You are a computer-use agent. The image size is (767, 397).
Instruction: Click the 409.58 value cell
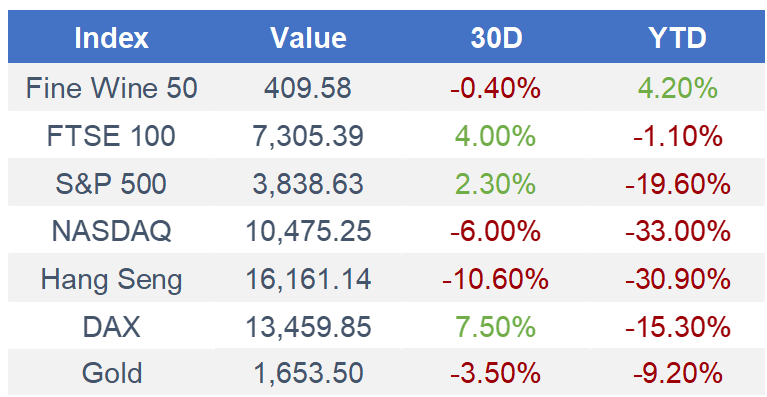click(308, 88)
